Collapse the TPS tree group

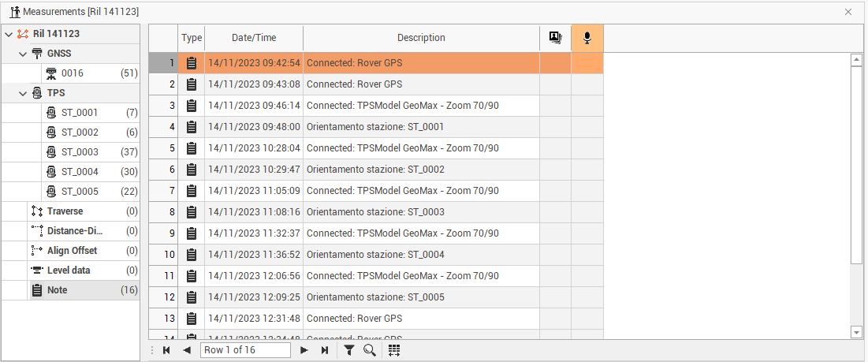24,93
